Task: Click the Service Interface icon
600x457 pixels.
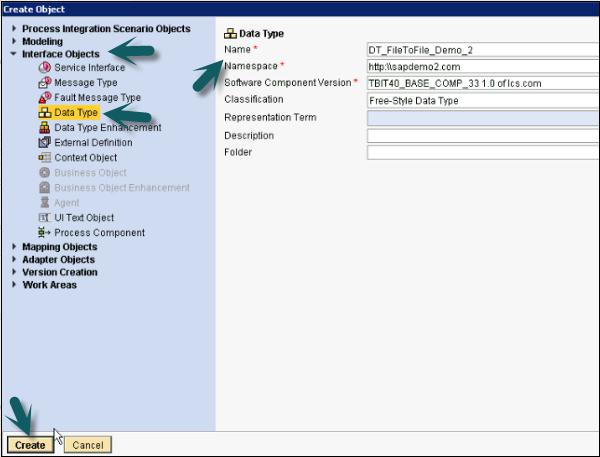Action: pos(45,67)
